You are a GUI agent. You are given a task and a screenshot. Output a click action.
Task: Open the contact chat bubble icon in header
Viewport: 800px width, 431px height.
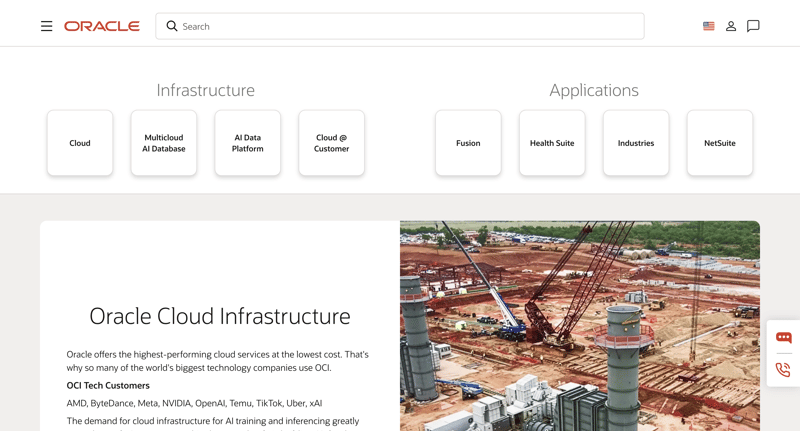753,26
